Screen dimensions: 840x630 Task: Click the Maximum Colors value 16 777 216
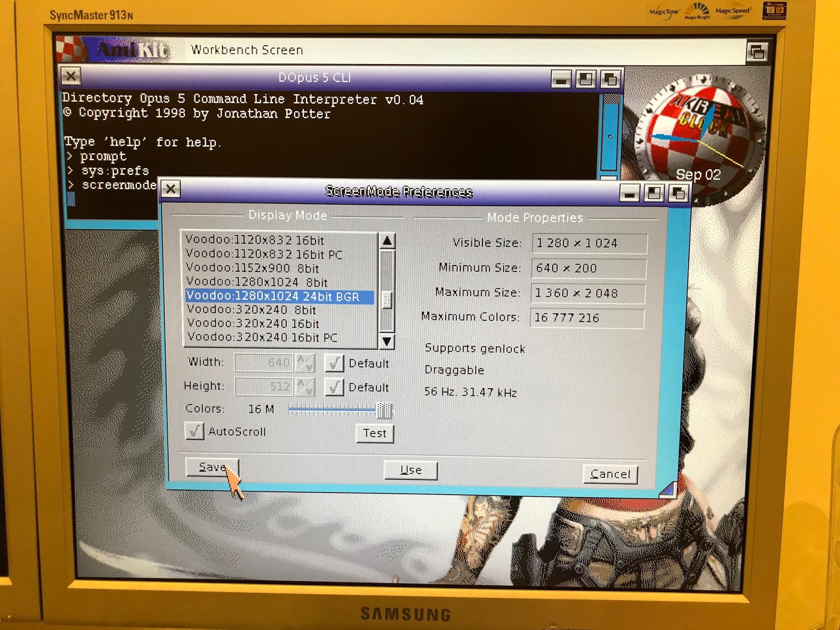tap(587, 318)
